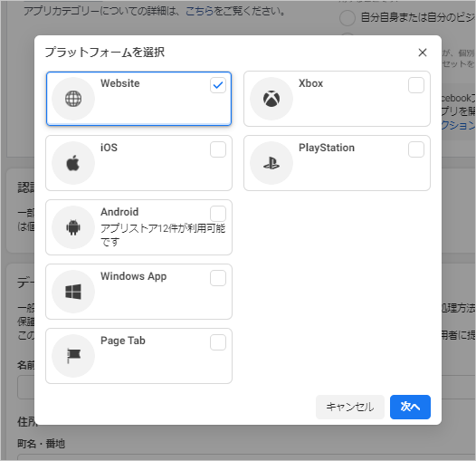476x461 pixels.
Task: Uncheck the Website platform checkbox
Action: [x=218, y=85]
